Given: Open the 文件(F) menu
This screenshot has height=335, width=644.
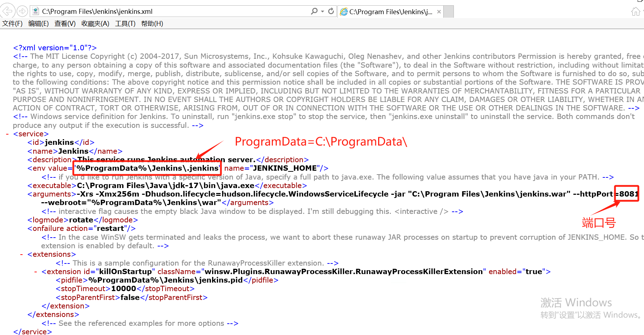Looking at the screenshot, I should (x=12, y=24).
